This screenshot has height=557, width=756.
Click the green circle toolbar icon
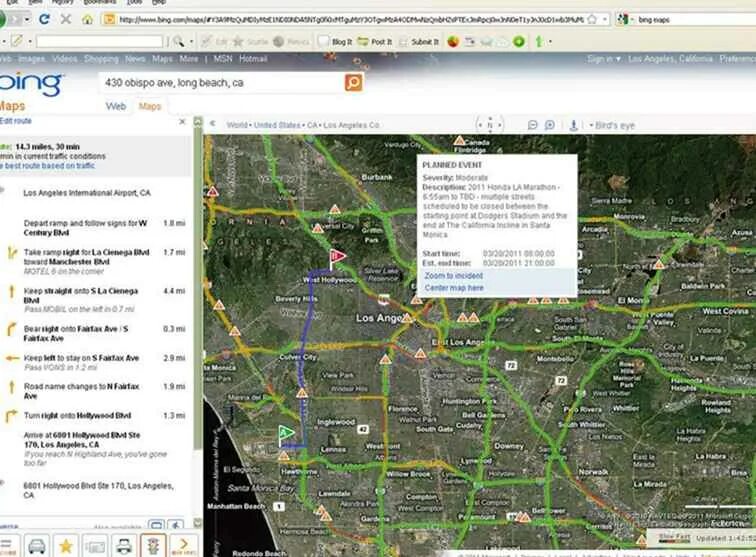pyautogui.click(x=519, y=42)
